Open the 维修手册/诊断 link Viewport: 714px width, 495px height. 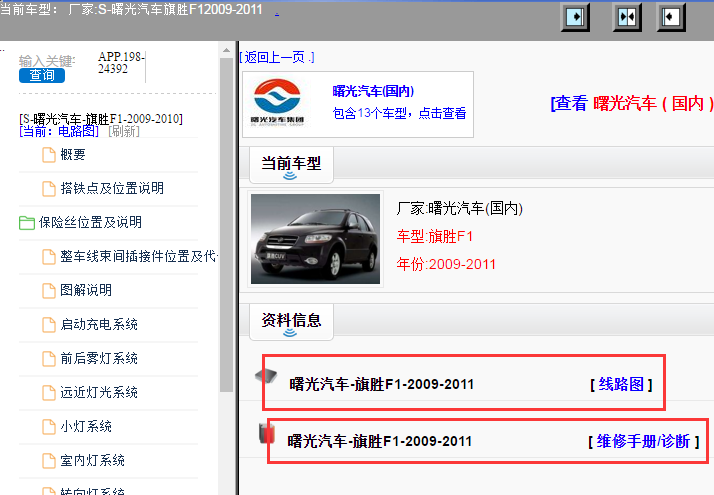pos(643,442)
